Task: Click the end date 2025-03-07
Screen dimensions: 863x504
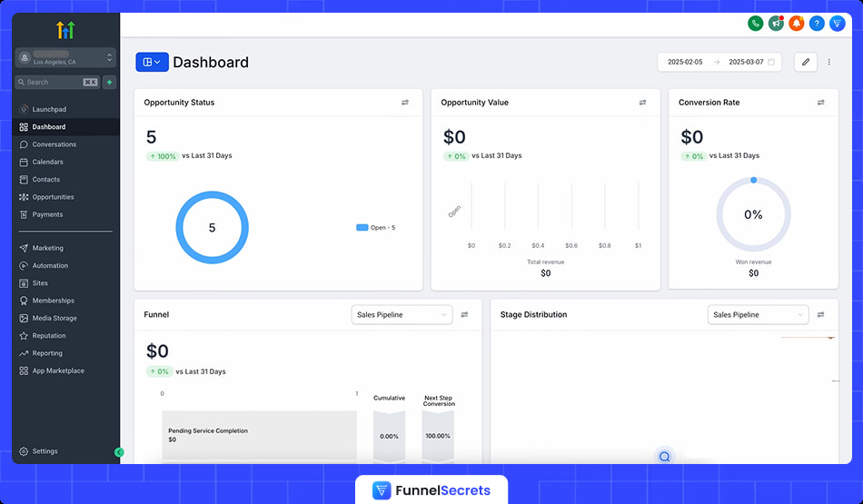Action: [746, 62]
